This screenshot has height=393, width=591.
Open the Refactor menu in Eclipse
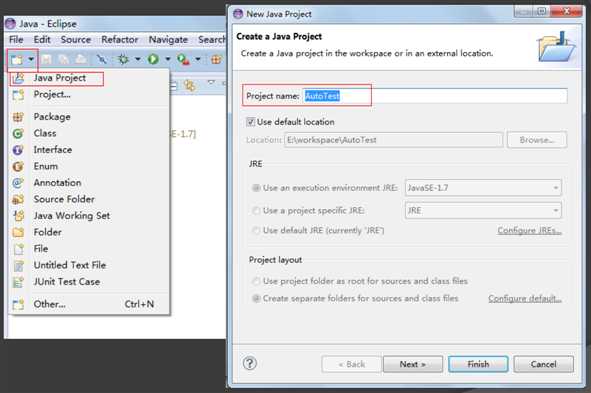(x=119, y=40)
